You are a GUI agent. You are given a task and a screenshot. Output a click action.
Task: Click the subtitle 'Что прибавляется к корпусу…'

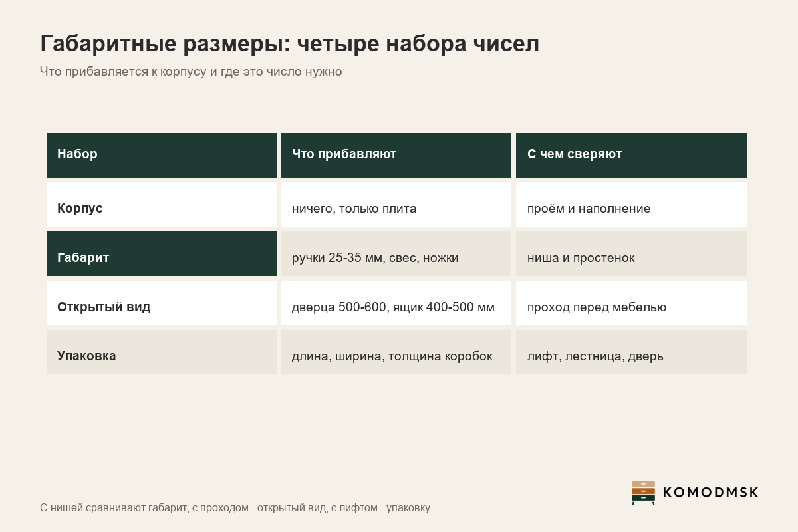[x=191, y=72]
